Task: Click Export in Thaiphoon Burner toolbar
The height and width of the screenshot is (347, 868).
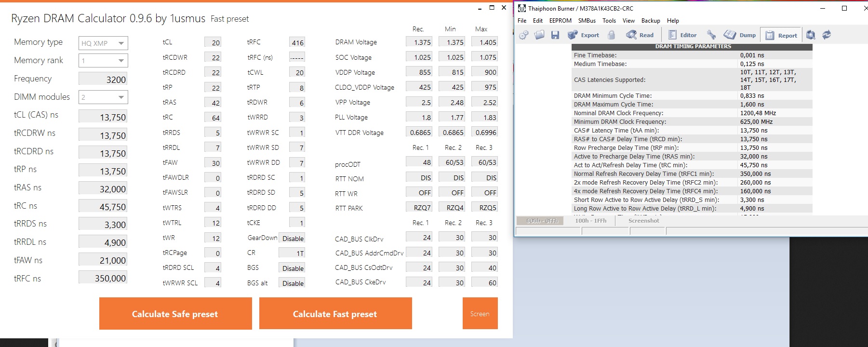Action: point(583,35)
